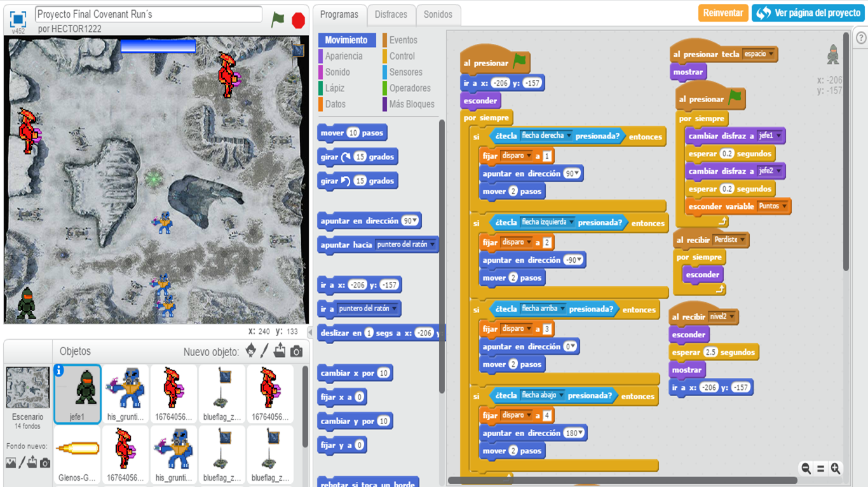Screen dimensions: 868x487
Task: Click the project title input field
Action: [x=149, y=14]
